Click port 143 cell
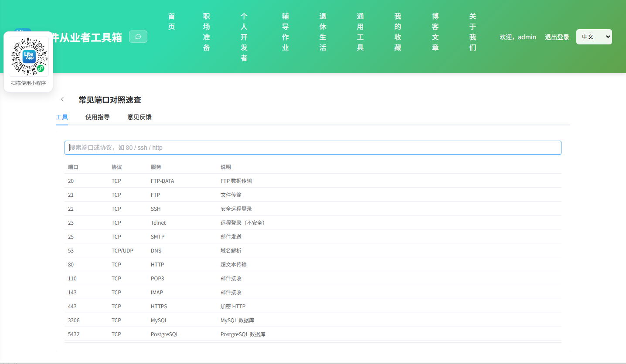This screenshot has width=626, height=364. (x=72, y=293)
